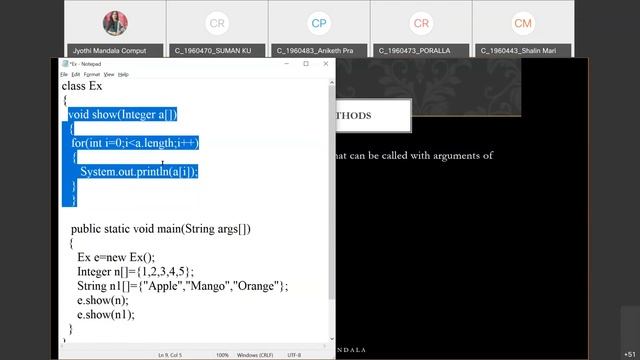The height and width of the screenshot is (360, 640).
Task: Click the 'e.show(n);' line
Action: [102, 300]
